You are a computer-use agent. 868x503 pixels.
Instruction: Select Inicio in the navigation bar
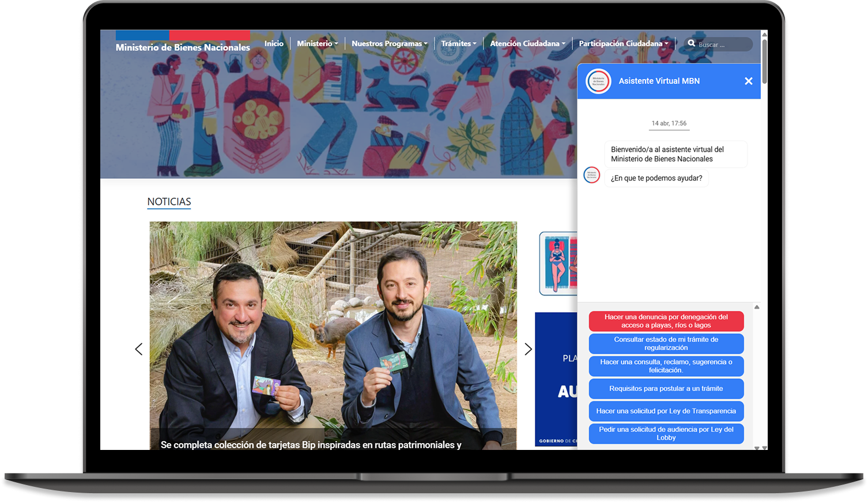(274, 43)
